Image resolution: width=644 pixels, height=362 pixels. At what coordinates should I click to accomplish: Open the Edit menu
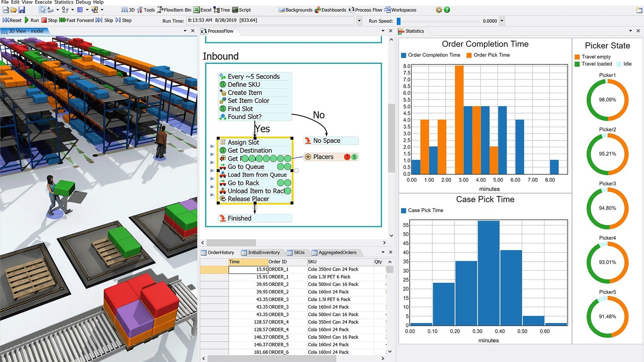(x=15, y=2)
